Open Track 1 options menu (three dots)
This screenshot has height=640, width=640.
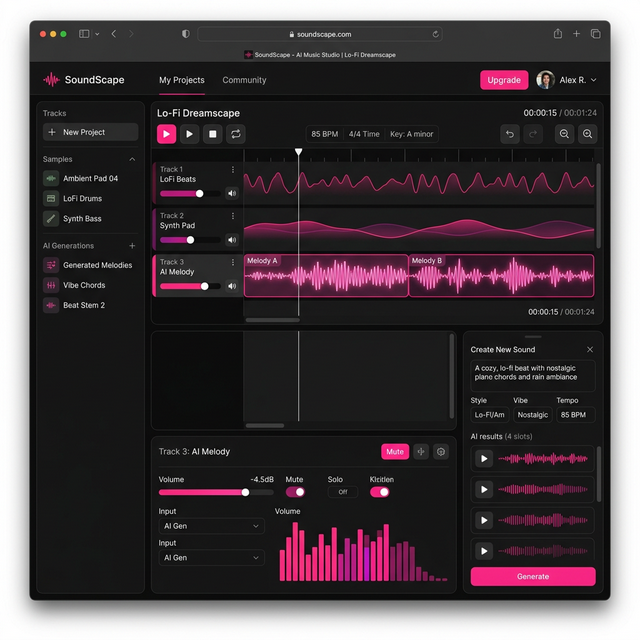(233, 169)
